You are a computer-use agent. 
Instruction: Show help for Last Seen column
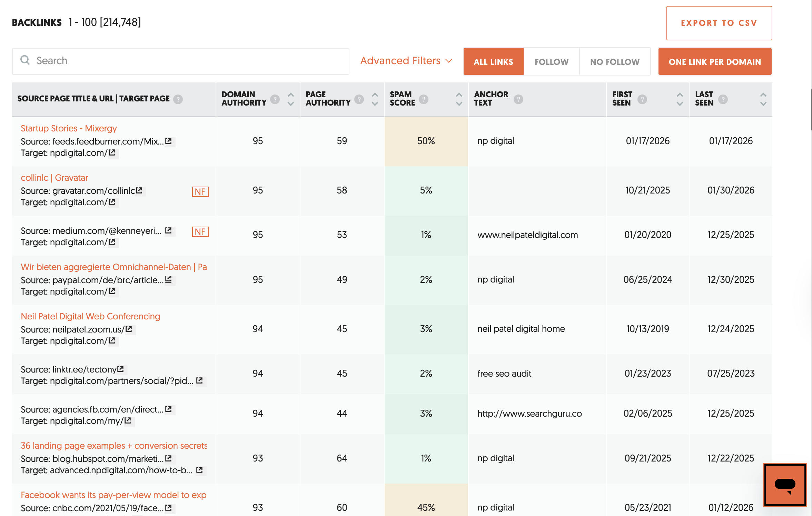click(723, 99)
